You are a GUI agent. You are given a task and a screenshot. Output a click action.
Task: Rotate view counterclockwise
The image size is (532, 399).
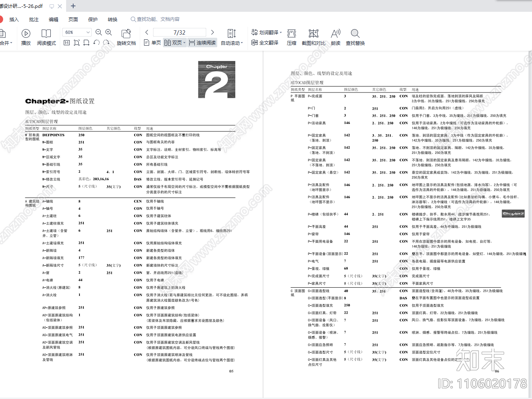(x=96, y=42)
